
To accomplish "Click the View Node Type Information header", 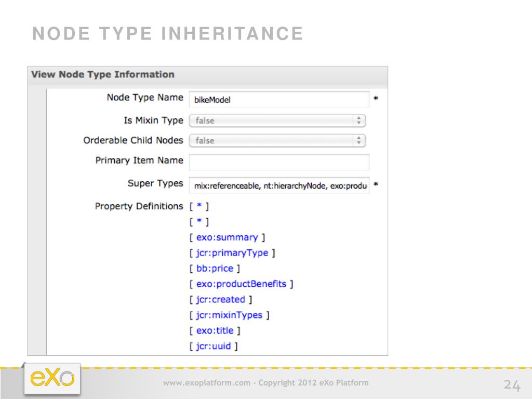I will click(x=103, y=74).
